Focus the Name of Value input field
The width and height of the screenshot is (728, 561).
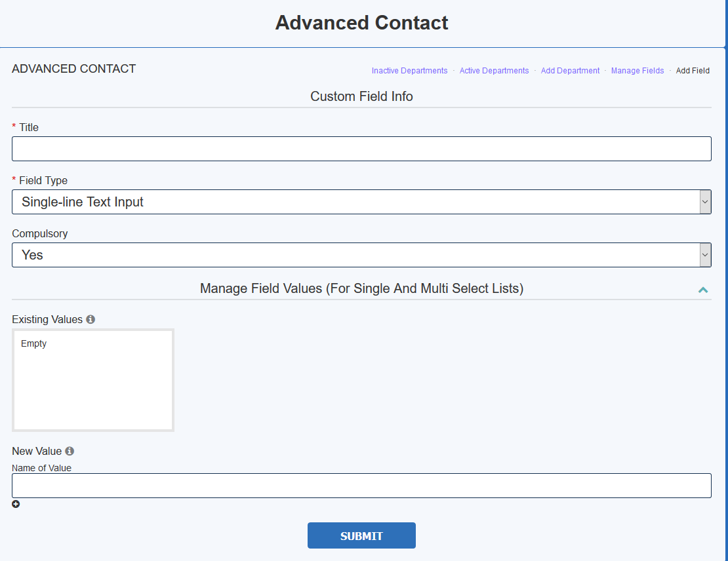361,486
